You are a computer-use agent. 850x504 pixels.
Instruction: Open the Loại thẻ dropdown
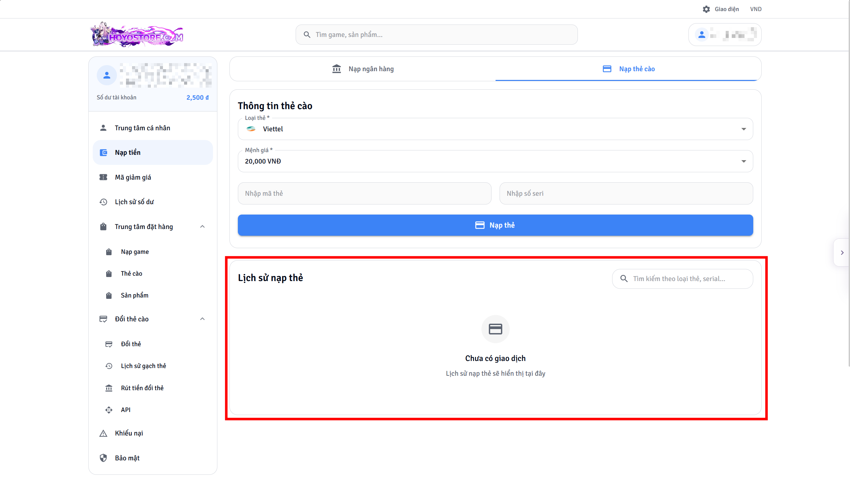(495, 129)
